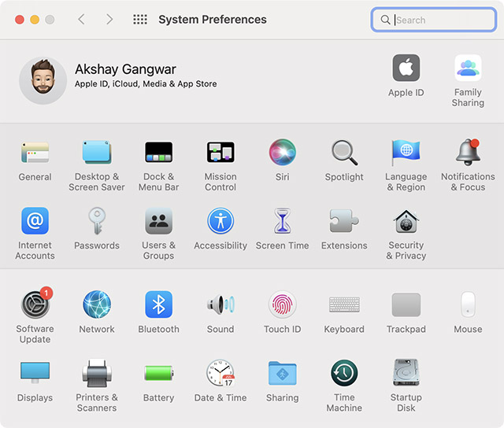Viewport: 504px width, 428px height.
Task: Click the Akshay Gangwar account name
Action: [x=125, y=69]
